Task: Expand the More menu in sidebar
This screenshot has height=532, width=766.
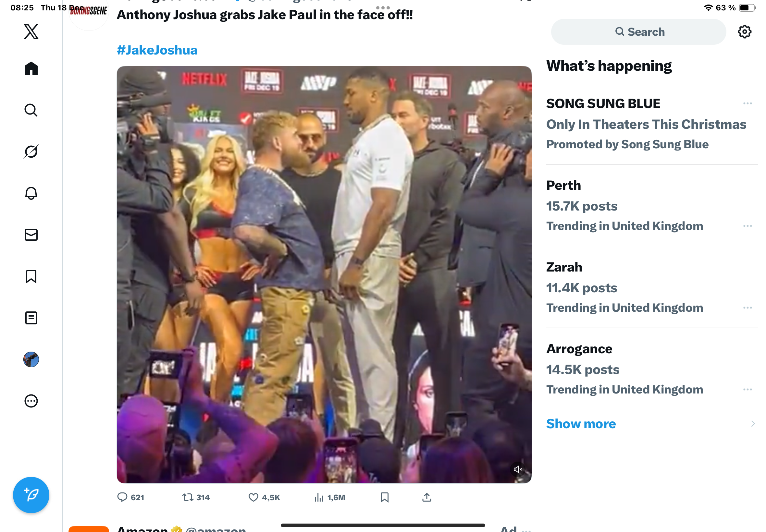Action: pyautogui.click(x=31, y=401)
